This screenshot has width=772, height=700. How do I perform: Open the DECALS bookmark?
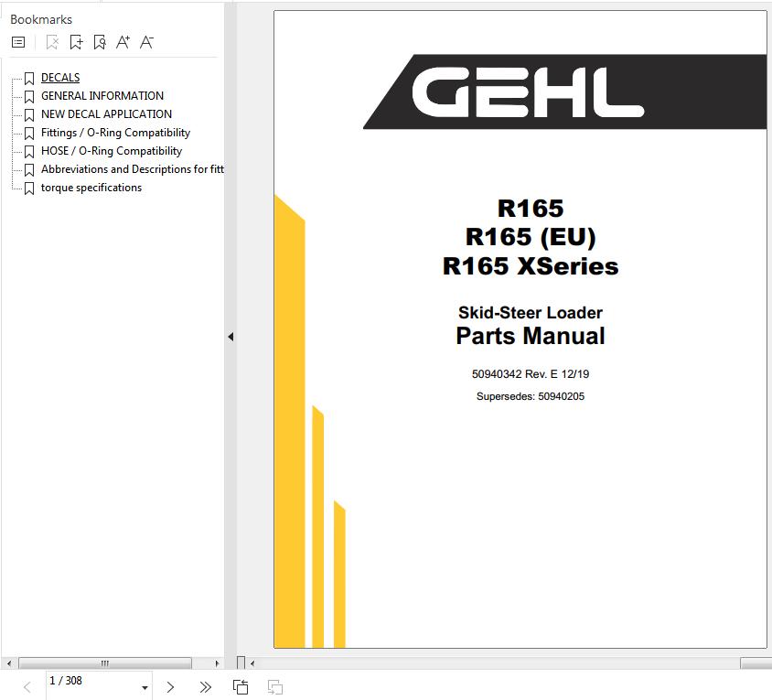click(60, 78)
